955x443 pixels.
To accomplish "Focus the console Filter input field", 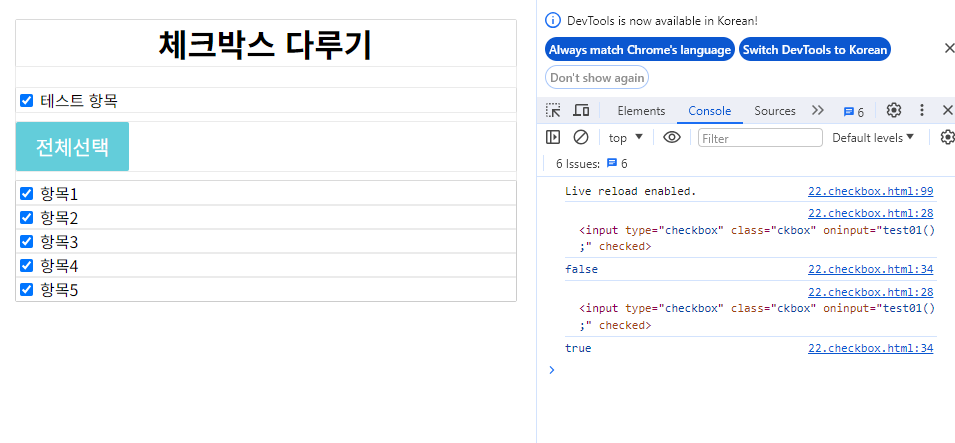I will (x=760, y=138).
